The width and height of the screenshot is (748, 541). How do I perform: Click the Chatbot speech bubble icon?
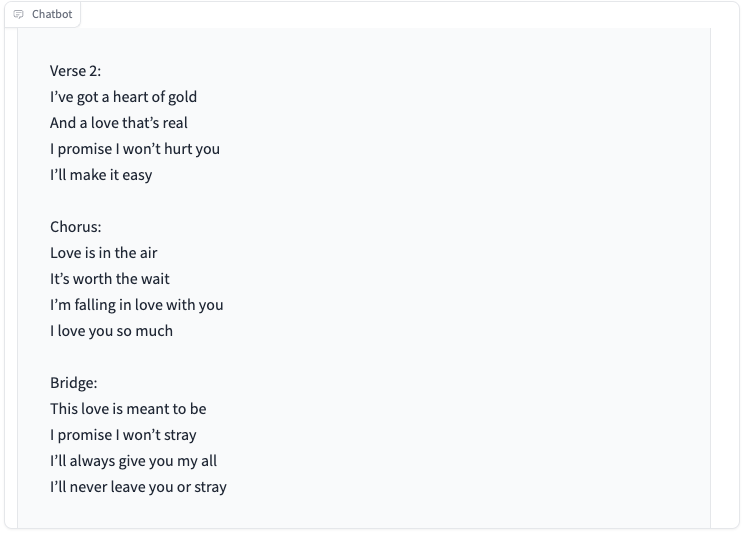(18, 14)
